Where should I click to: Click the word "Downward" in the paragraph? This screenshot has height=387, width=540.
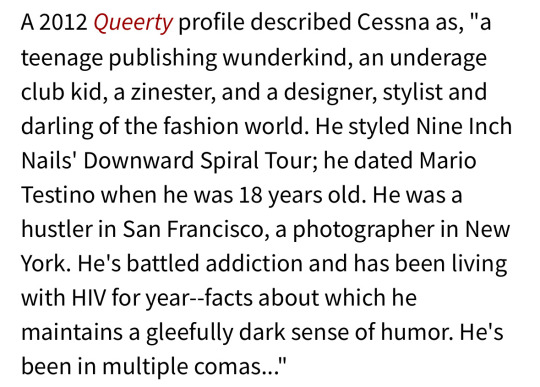pyautogui.click(x=138, y=160)
